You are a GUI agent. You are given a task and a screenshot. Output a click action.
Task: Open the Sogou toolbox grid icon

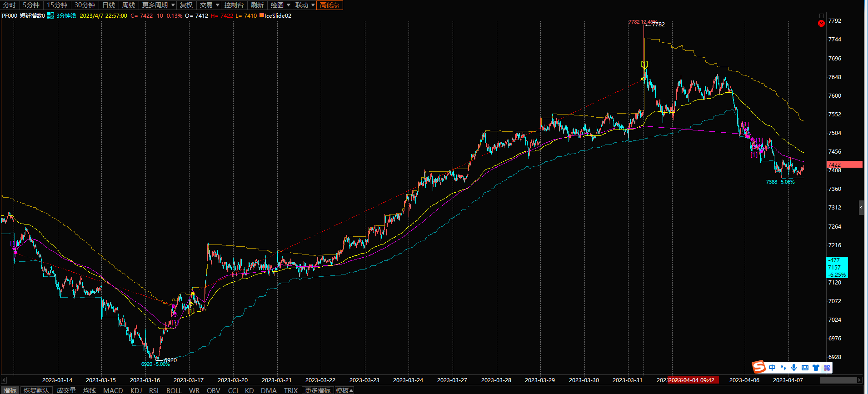(827, 368)
